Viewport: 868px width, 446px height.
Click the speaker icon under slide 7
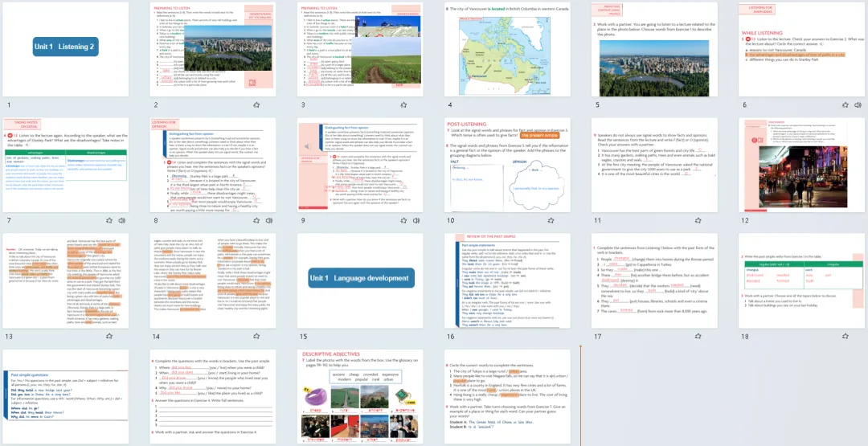click(x=122, y=220)
